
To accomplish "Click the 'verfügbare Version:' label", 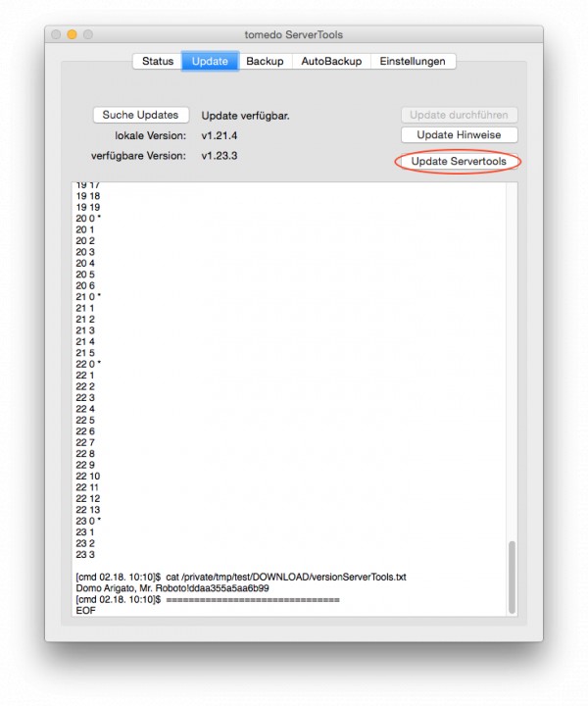I will click(x=138, y=156).
